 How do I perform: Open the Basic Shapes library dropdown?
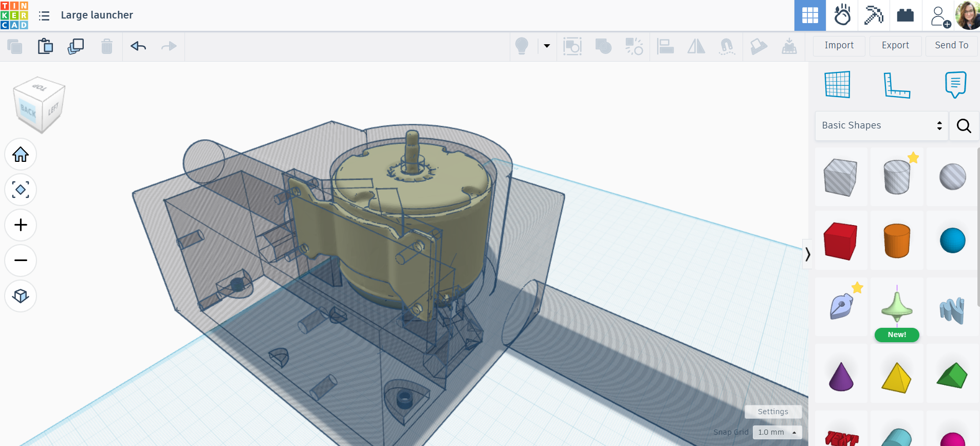pyautogui.click(x=881, y=125)
